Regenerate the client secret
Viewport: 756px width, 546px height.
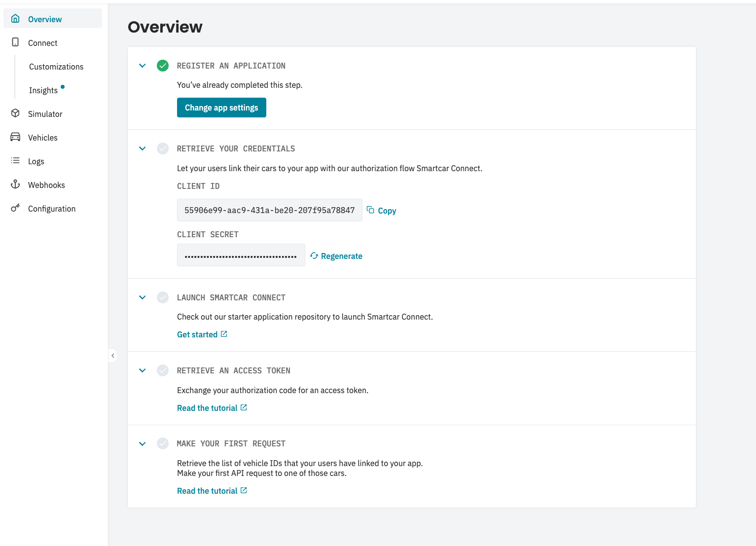(336, 256)
